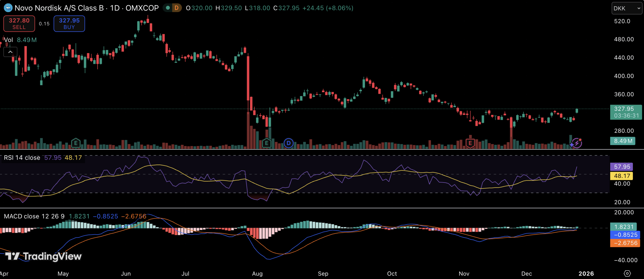Viewport: 644px width, 279px height.
Task: Click the blue dividend D marker
Action: point(289,143)
